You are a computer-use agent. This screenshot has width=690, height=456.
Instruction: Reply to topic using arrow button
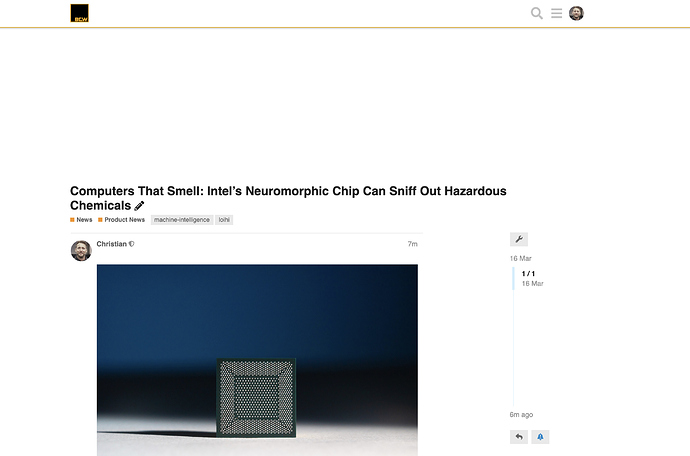[519, 437]
